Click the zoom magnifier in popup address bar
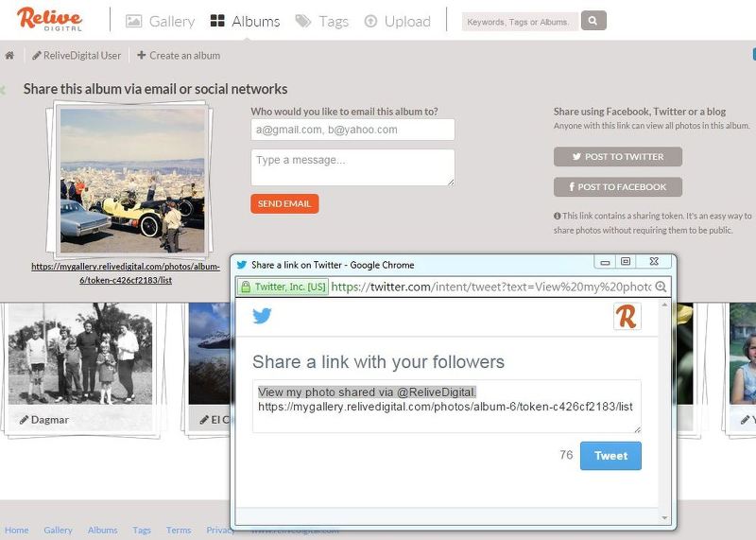Image resolution: width=756 pixels, height=540 pixels. pyautogui.click(x=661, y=287)
